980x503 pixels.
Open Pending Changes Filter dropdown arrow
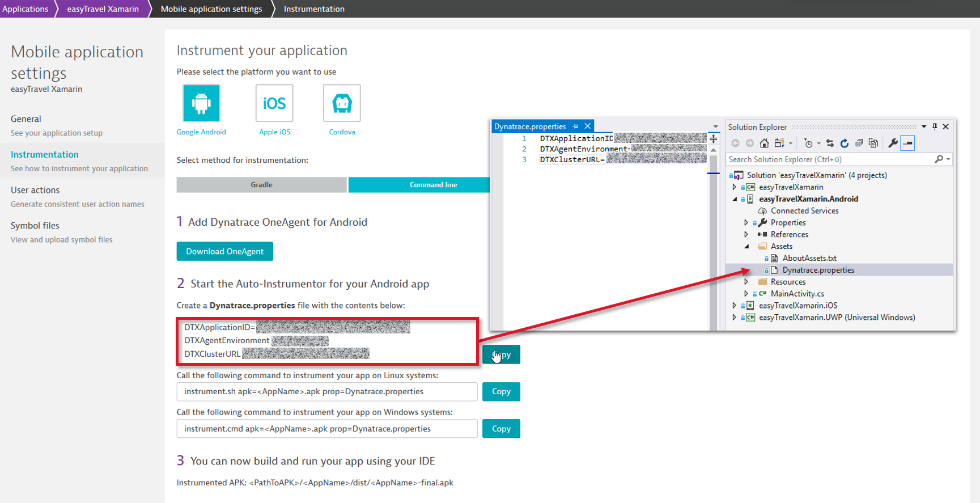[x=818, y=144]
